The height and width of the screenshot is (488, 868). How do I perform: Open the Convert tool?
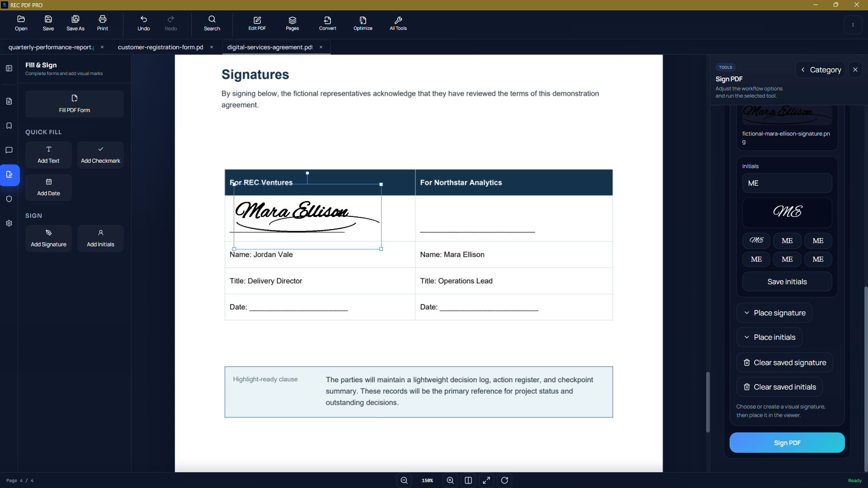point(328,23)
